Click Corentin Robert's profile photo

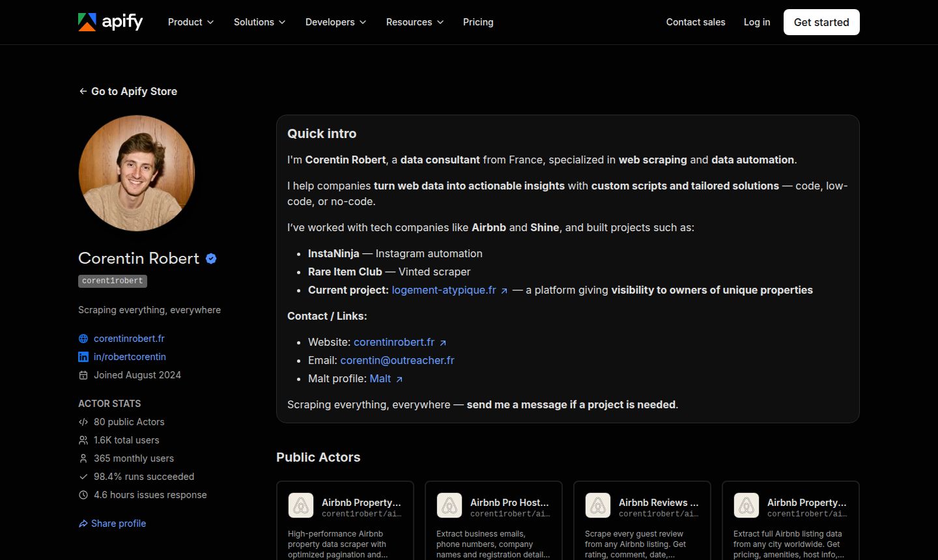[137, 173]
